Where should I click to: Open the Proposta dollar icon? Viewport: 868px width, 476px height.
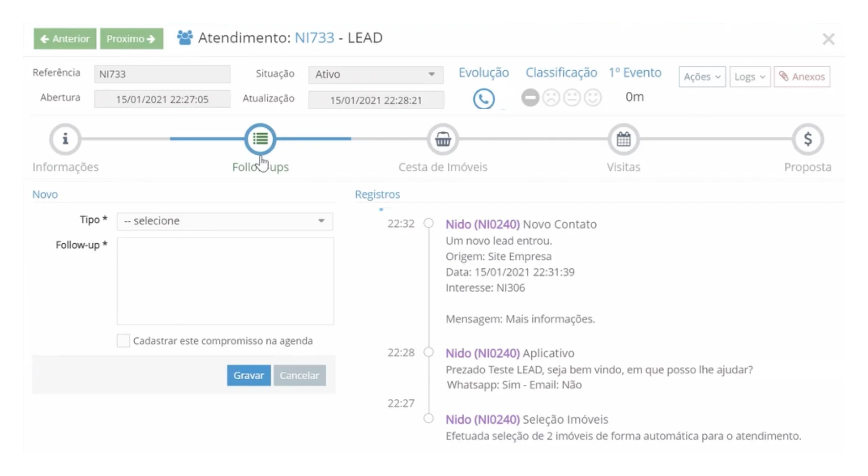pos(808,139)
